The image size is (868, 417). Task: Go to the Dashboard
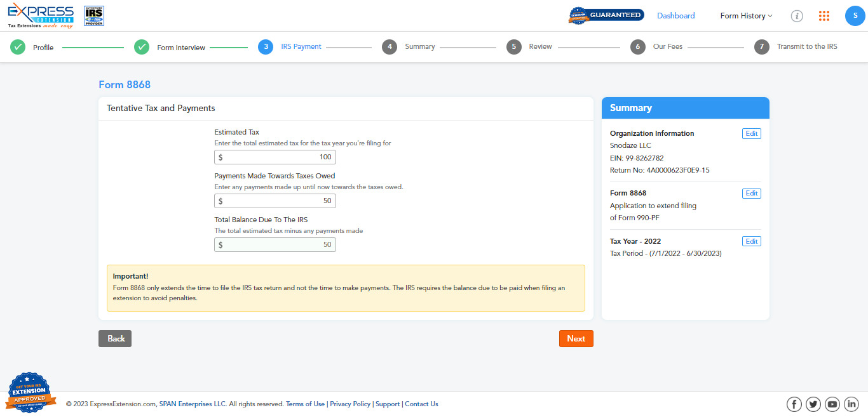point(675,16)
